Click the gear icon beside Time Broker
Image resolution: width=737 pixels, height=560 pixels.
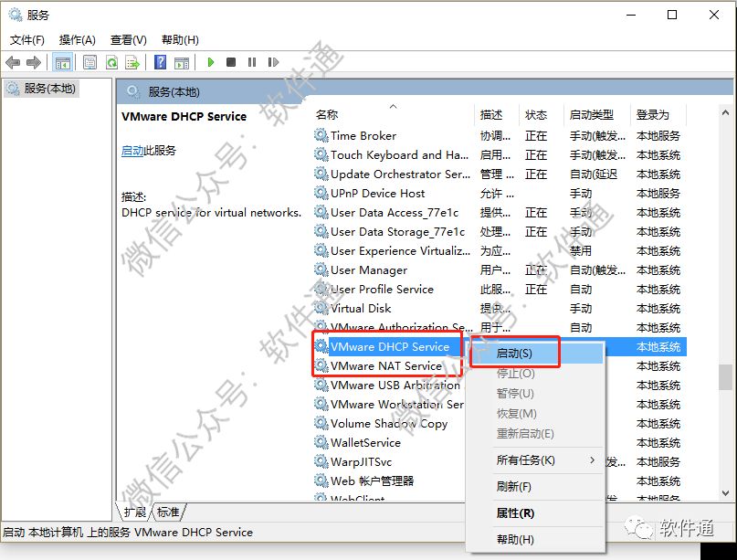pyautogui.click(x=321, y=136)
